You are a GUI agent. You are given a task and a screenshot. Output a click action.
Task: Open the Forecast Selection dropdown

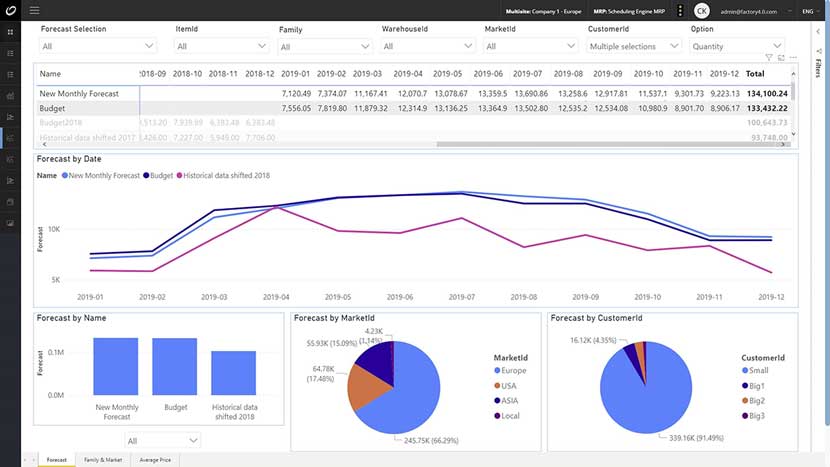click(97, 46)
